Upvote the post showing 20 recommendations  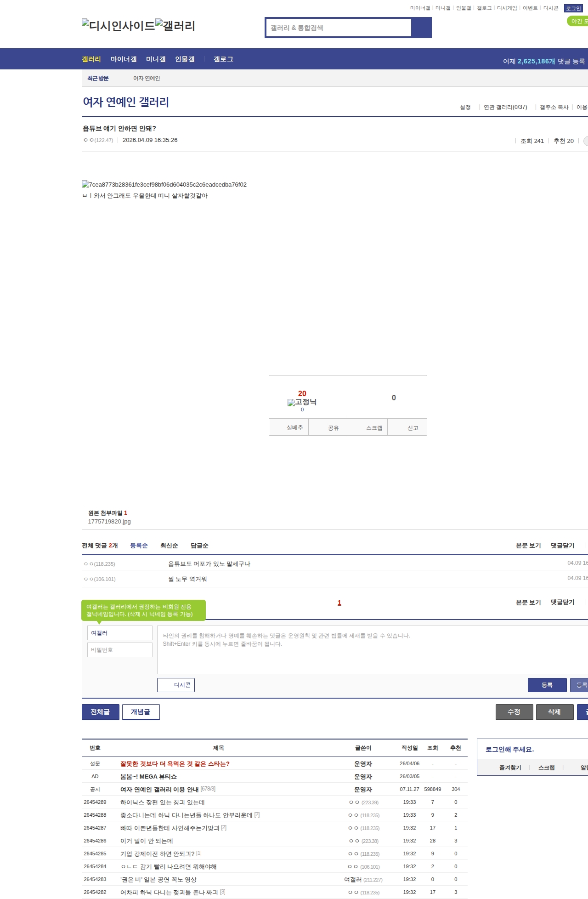click(302, 394)
